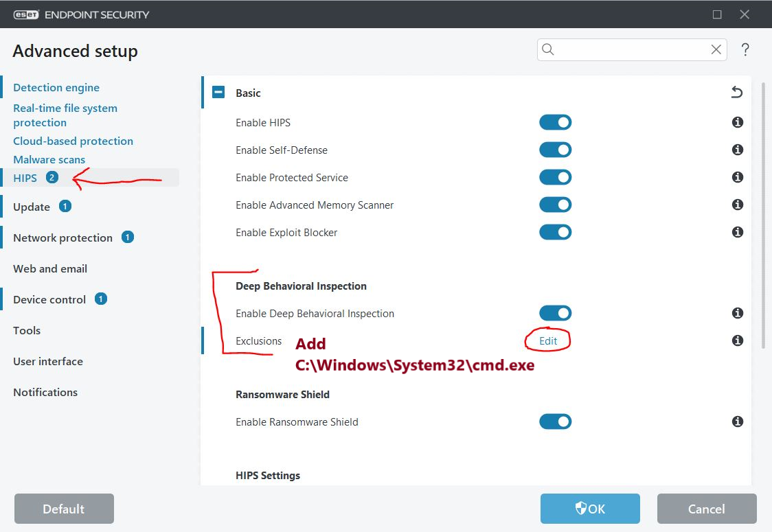Screen dimensions: 772x532
Task: Open info for Enable Ransomware Shield
Action: (737, 421)
